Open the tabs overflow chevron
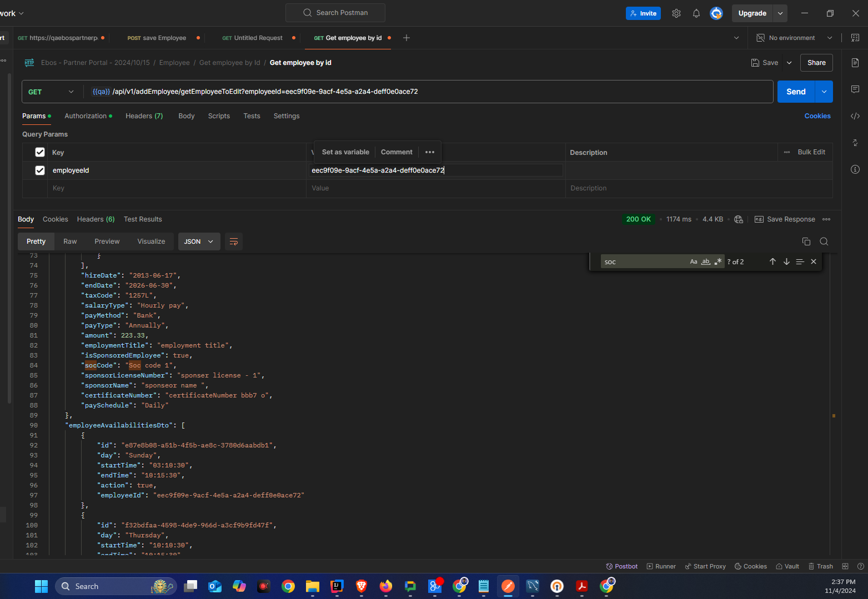Viewport: 868px width, 599px height. [736, 38]
